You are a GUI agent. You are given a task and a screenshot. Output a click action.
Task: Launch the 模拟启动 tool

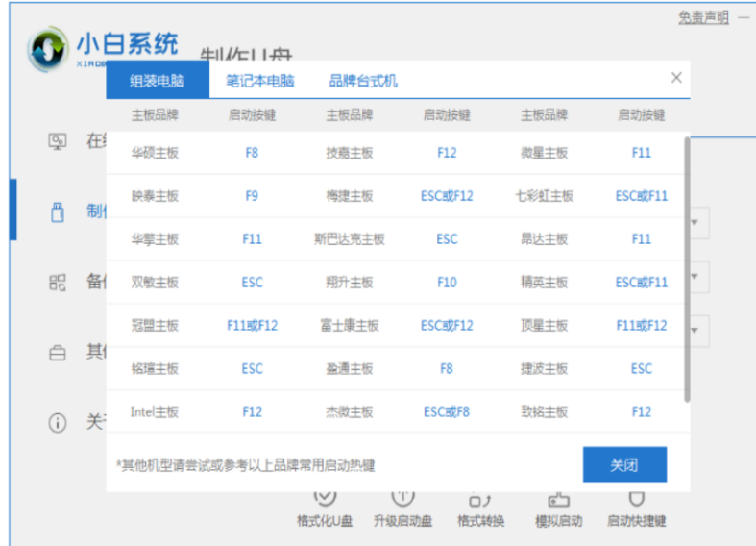point(558,499)
